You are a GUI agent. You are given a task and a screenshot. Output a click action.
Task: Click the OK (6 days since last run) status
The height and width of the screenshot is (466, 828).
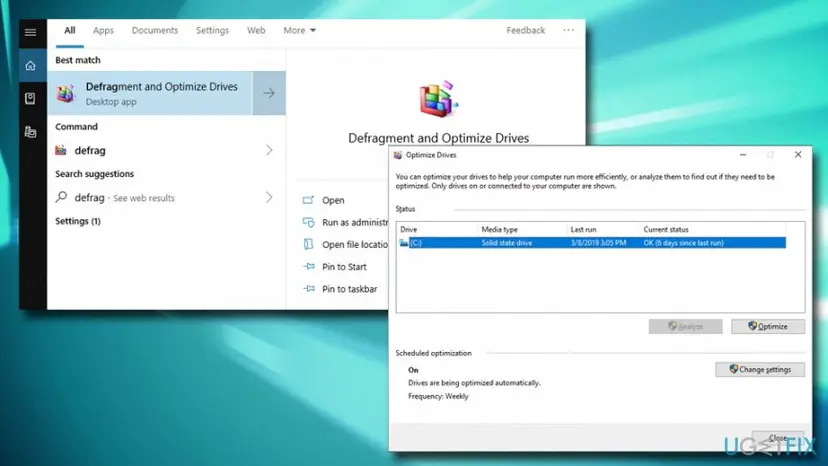point(683,243)
